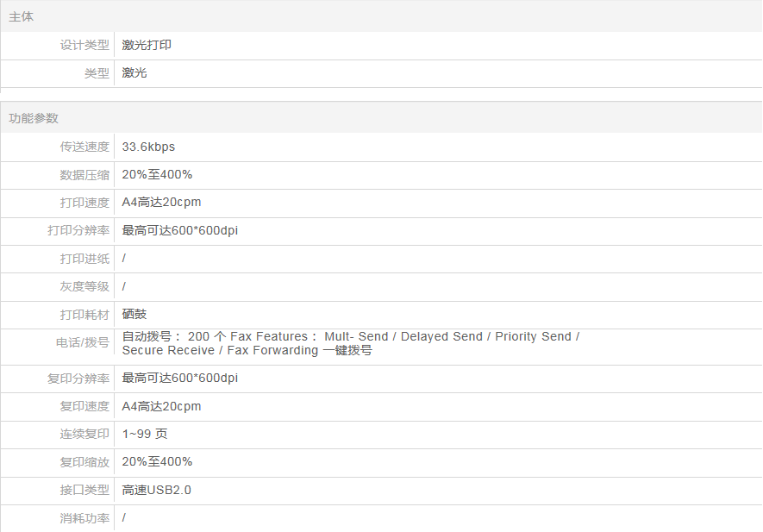Click the 激光打印 value text
763x532 pixels.
click(147, 45)
